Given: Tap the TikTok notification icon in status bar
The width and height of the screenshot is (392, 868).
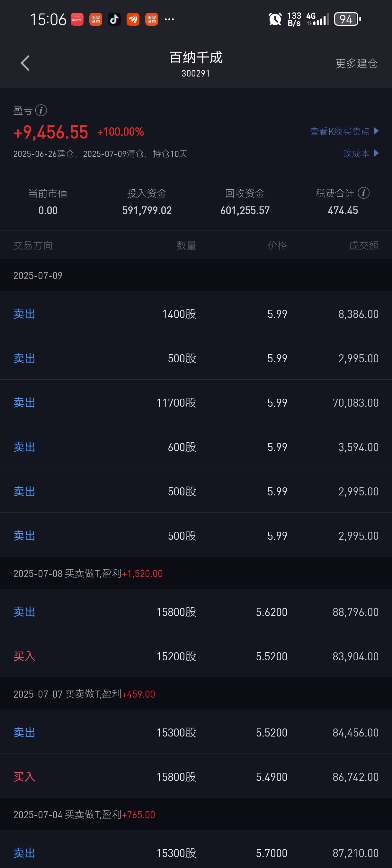Looking at the screenshot, I should coord(114,19).
